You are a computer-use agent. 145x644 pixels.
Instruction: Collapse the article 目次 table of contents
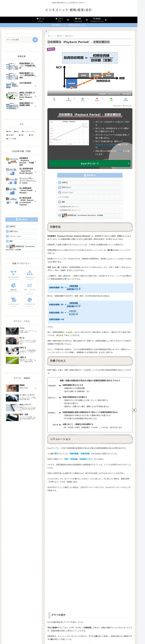[90, 175]
